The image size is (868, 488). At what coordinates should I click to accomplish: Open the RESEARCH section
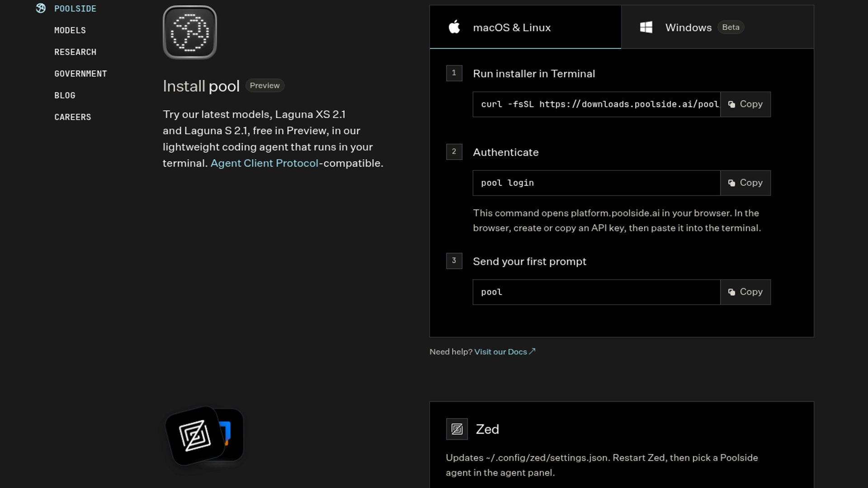coord(75,52)
